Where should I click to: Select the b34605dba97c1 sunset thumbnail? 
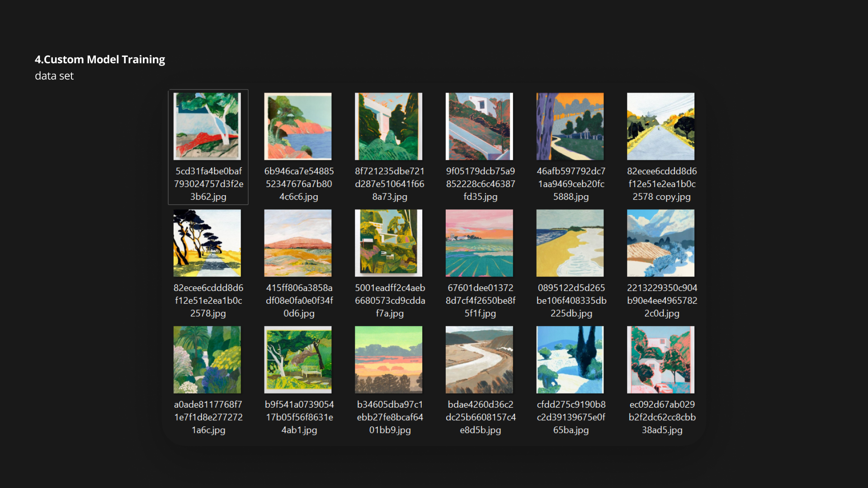click(389, 360)
